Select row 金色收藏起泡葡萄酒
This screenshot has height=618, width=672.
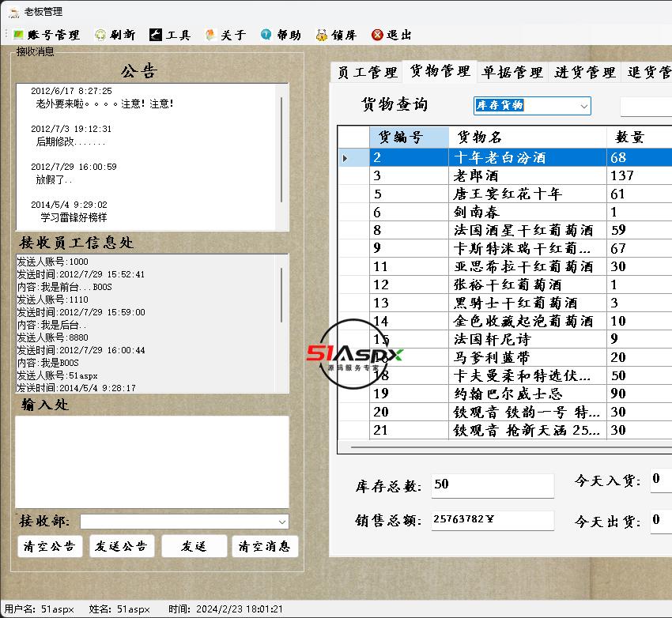pos(505,321)
